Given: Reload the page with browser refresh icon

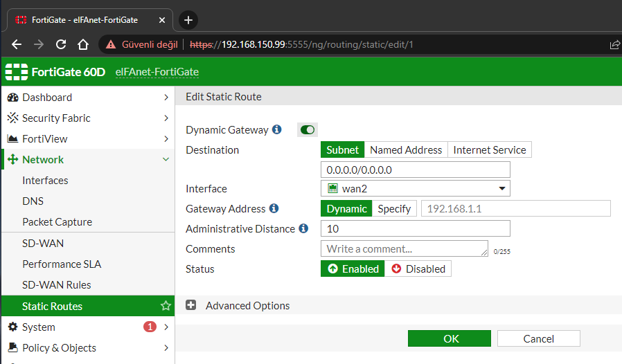Looking at the screenshot, I should point(61,44).
